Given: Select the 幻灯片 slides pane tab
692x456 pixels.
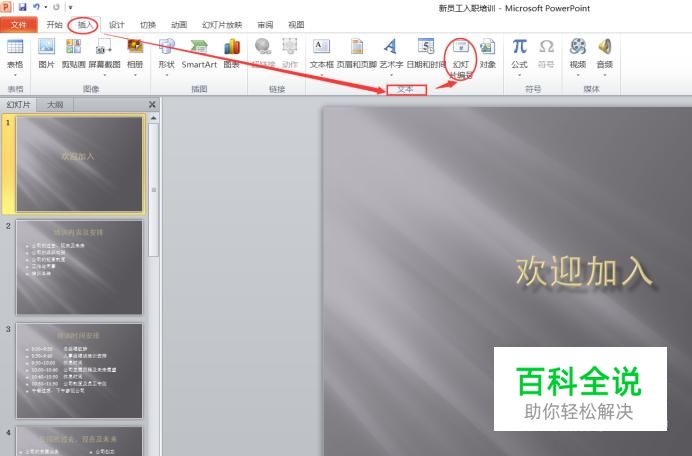Looking at the screenshot, I should pyautogui.click(x=19, y=105).
